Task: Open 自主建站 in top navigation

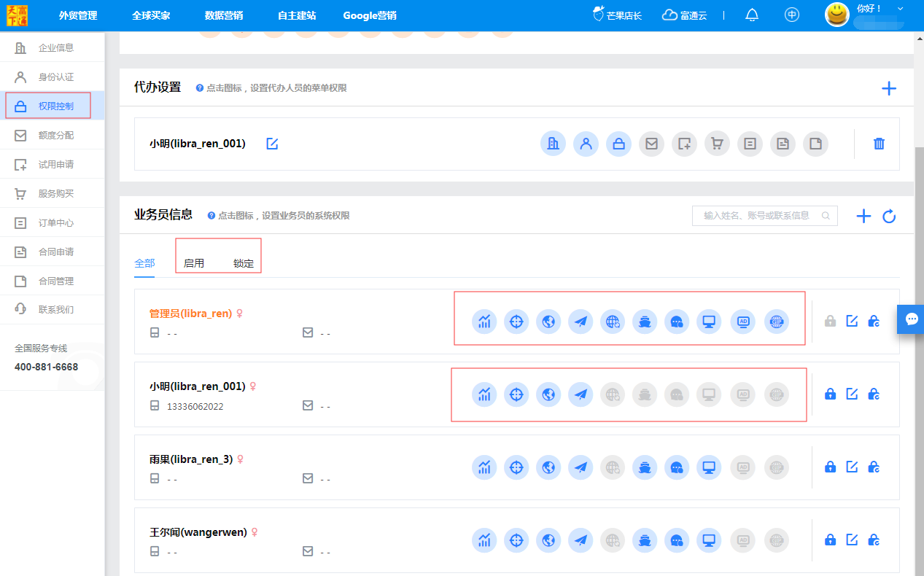Action: tap(297, 15)
